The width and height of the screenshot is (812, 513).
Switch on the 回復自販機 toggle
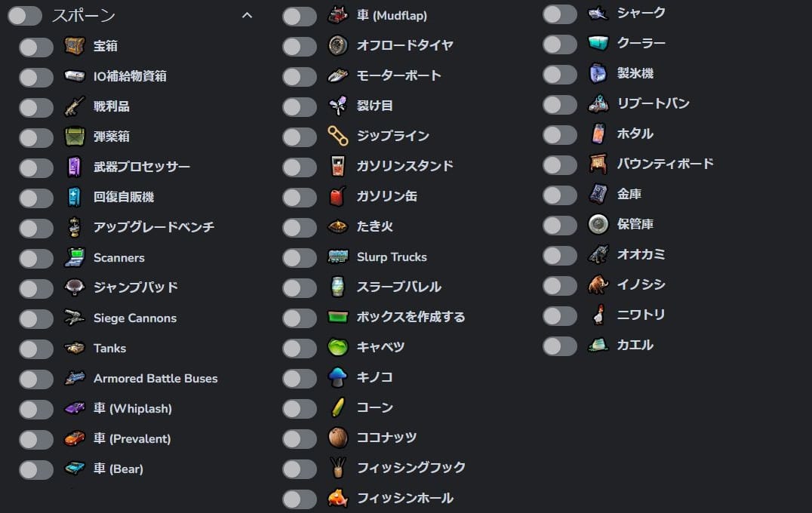pyautogui.click(x=36, y=198)
